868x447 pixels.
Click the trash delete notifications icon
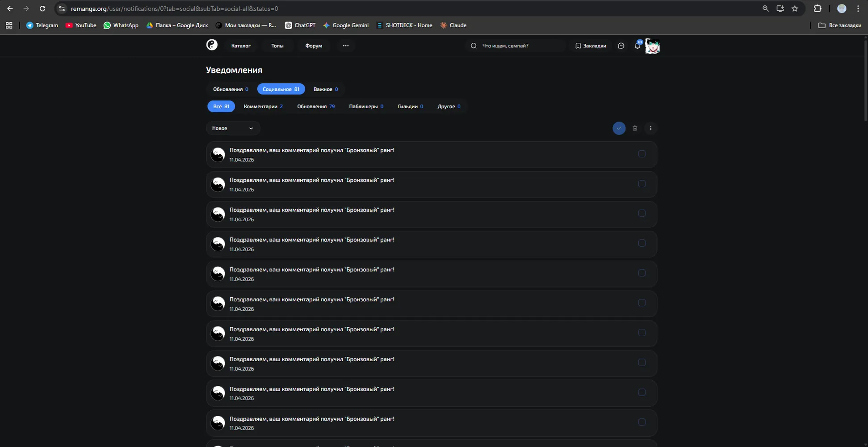[x=635, y=128]
